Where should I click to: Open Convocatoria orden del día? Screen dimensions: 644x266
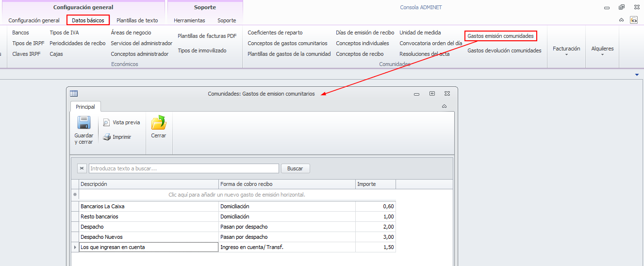tap(431, 43)
